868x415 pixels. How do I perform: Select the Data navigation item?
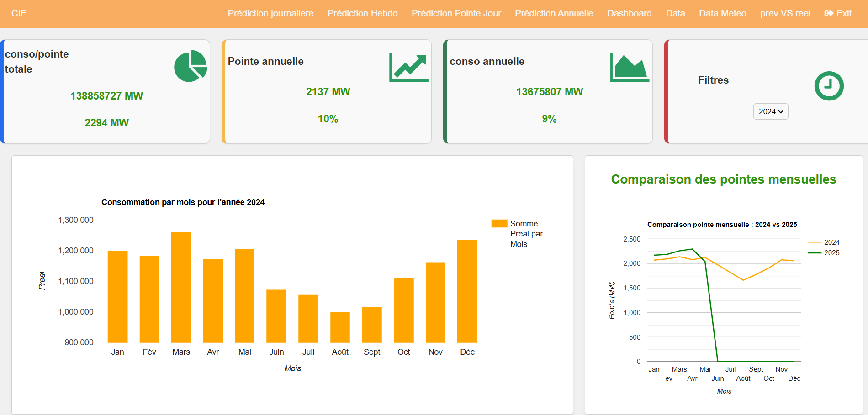pyautogui.click(x=675, y=13)
